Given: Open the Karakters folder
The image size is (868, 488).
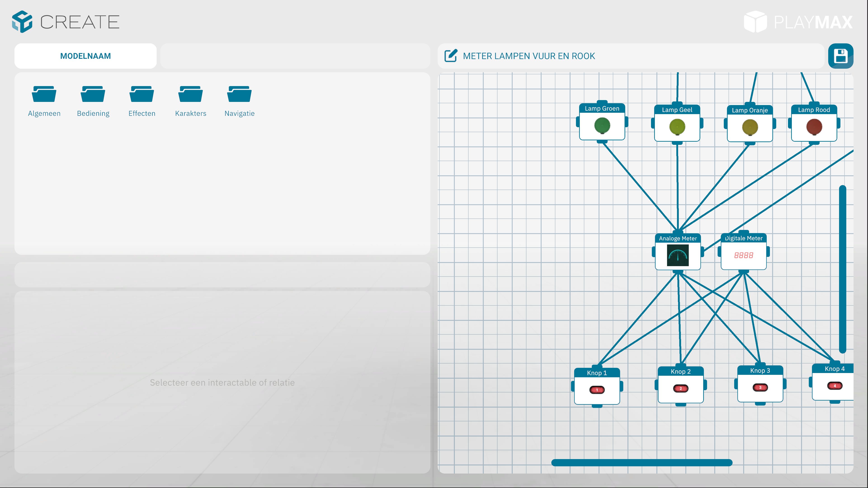Looking at the screenshot, I should tap(191, 94).
